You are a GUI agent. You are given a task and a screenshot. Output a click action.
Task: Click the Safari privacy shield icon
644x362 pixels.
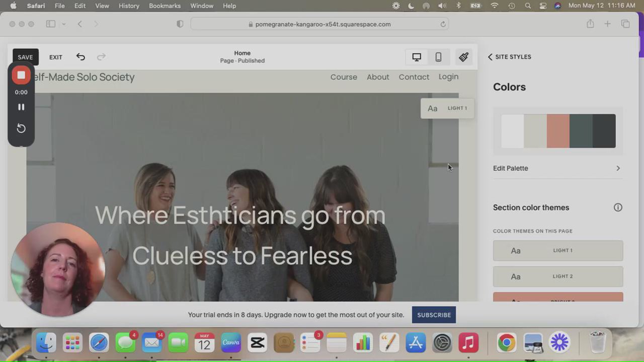180,24
